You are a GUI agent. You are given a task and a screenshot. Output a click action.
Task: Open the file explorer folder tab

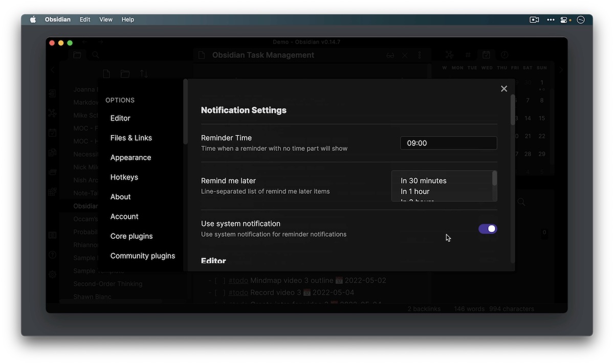[77, 55]
